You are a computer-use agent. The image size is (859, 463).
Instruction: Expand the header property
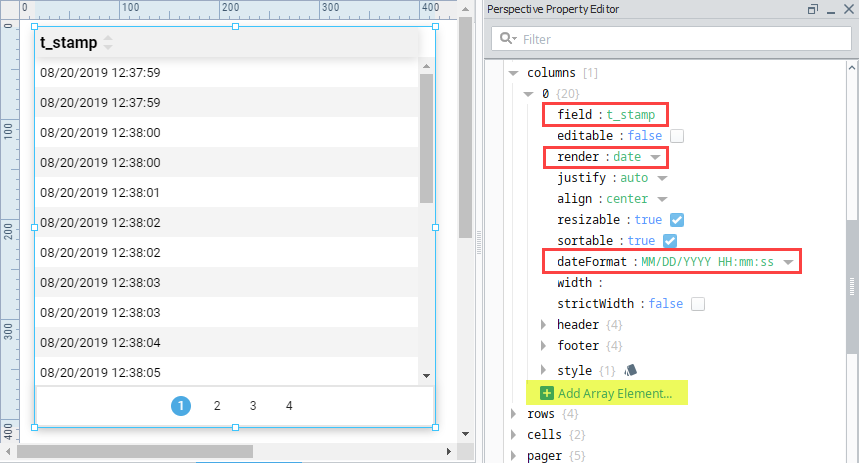pos(543,324)
